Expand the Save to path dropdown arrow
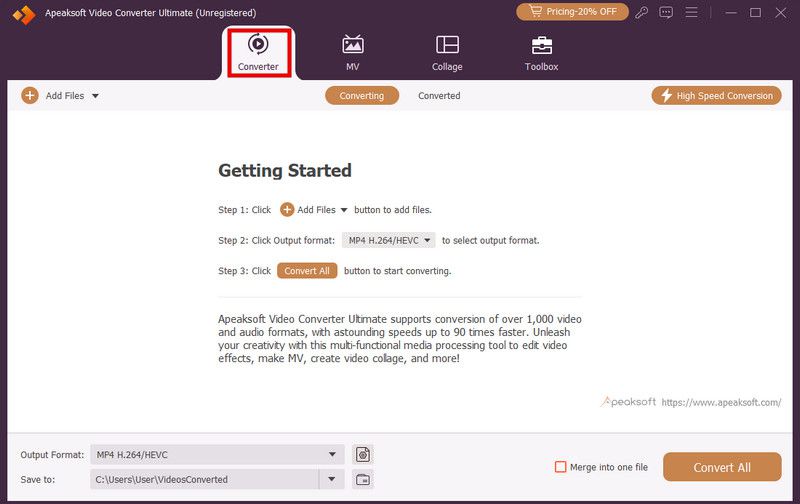Image resolution: width=800 pixels, height=504 pixels. click(x=332, y=479)
